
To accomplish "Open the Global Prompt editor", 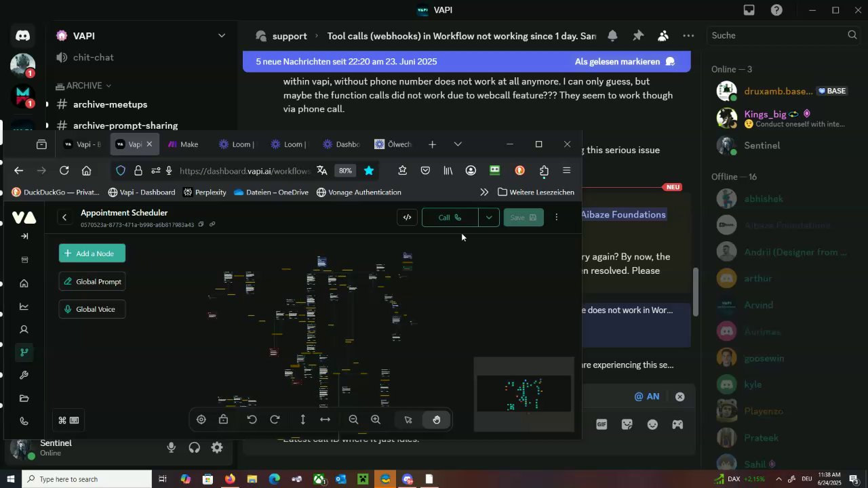I will tap(92, 282).
